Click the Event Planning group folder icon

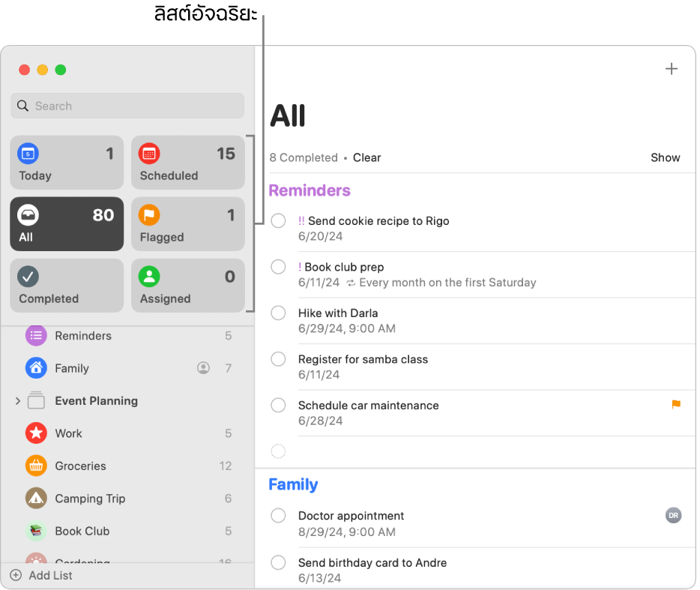point(36,400)
